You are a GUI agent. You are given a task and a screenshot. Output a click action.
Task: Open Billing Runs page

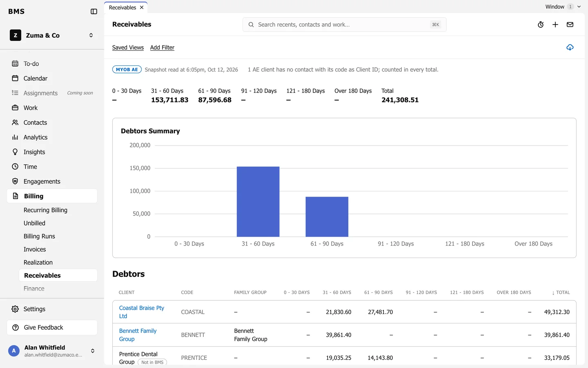click(x=39, y=236)
